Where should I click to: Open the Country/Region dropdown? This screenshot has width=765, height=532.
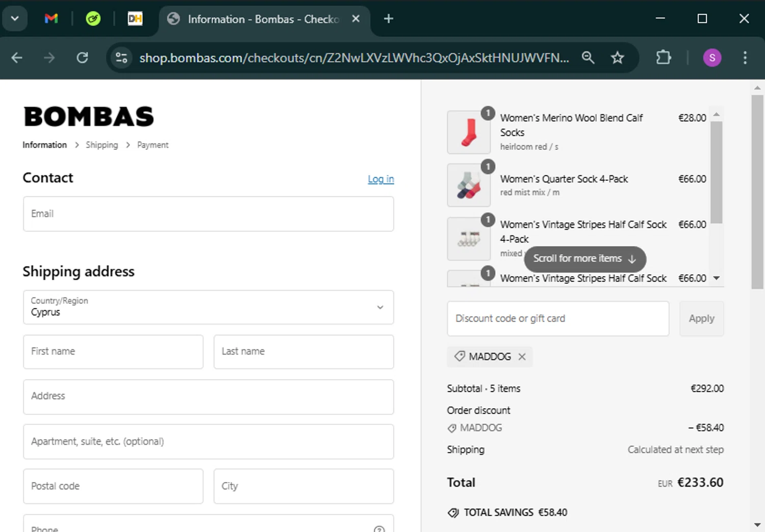(x=209, y=307)
